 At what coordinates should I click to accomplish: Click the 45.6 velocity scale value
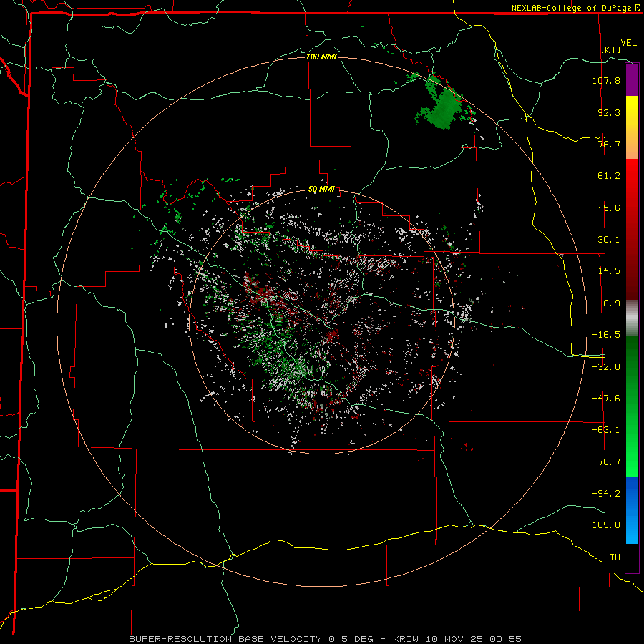pyautogui.click(x=609, y=208)
